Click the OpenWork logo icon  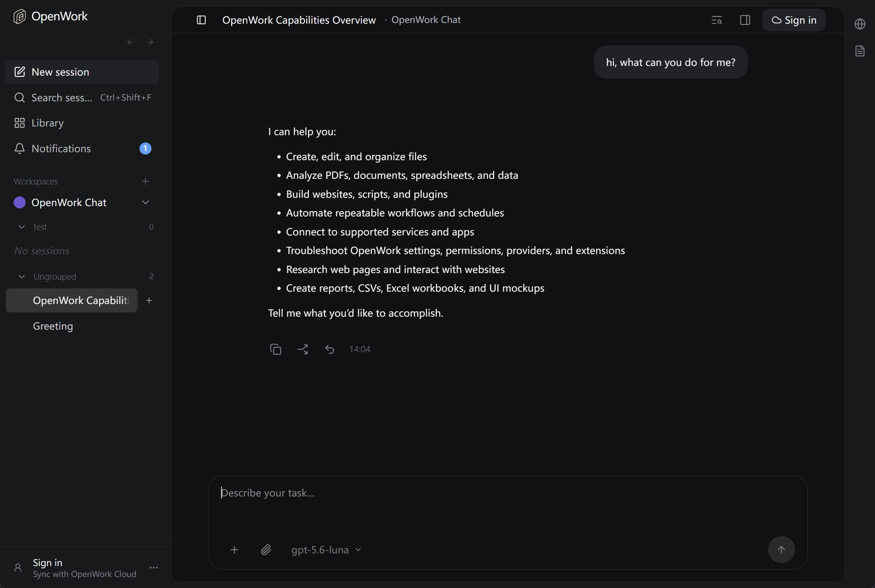[20, 17]
